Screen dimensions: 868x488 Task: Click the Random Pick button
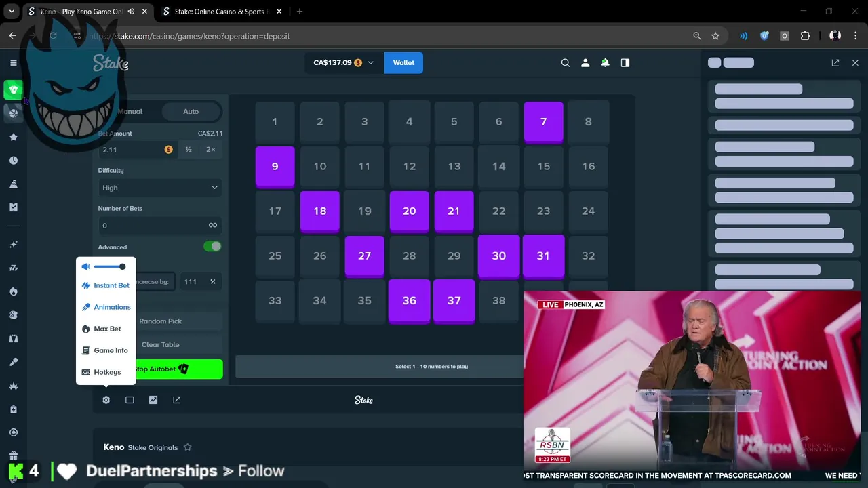coord(160,321)
